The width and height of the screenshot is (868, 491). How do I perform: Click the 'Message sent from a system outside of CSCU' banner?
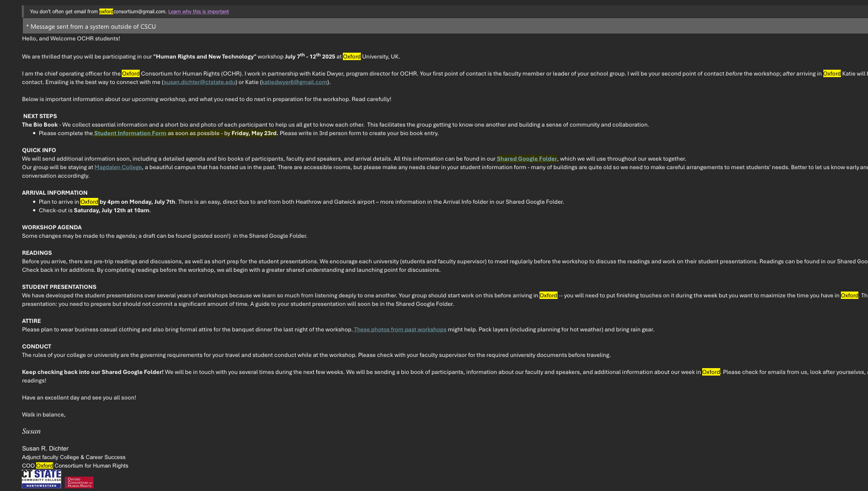click(445, 26)
